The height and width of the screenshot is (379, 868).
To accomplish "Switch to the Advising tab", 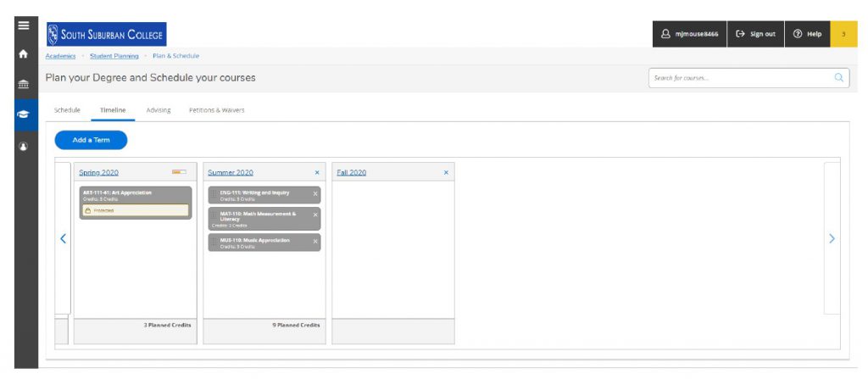I will [158, 110].
